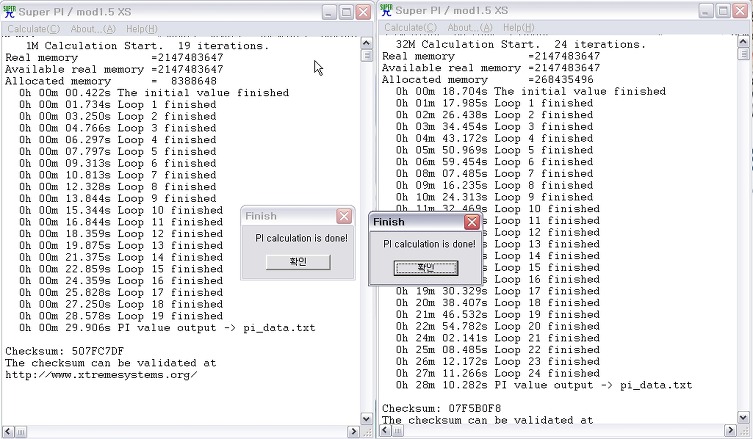Screen dimensions: 753x439
Task: Click the left window's horizontal scrollbar thumb
Action: (21, 431)
